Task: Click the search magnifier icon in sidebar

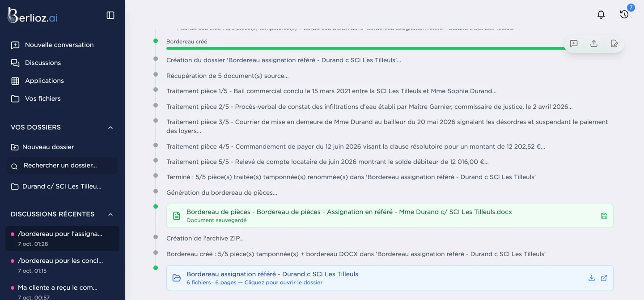Action: (14, 166)
